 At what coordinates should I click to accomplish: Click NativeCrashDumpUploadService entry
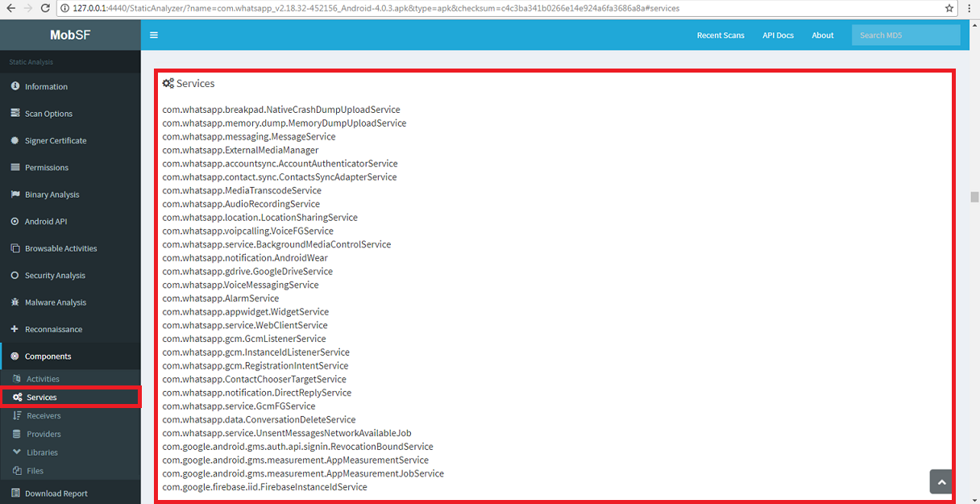click(x=281, y=110)
